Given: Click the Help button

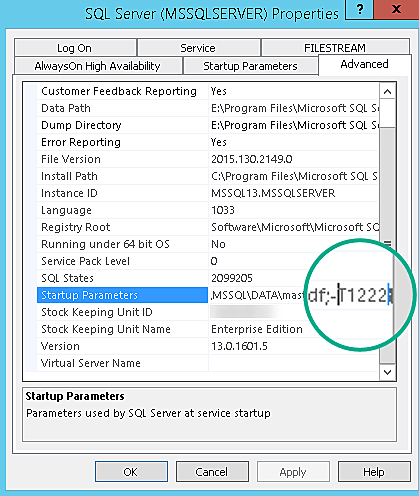Looking at the screenshot, I should 374,472.
